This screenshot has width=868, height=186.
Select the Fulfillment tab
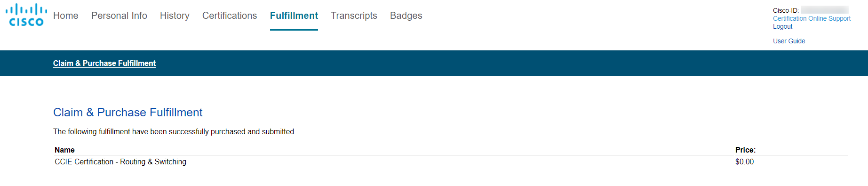pos(294,16)
